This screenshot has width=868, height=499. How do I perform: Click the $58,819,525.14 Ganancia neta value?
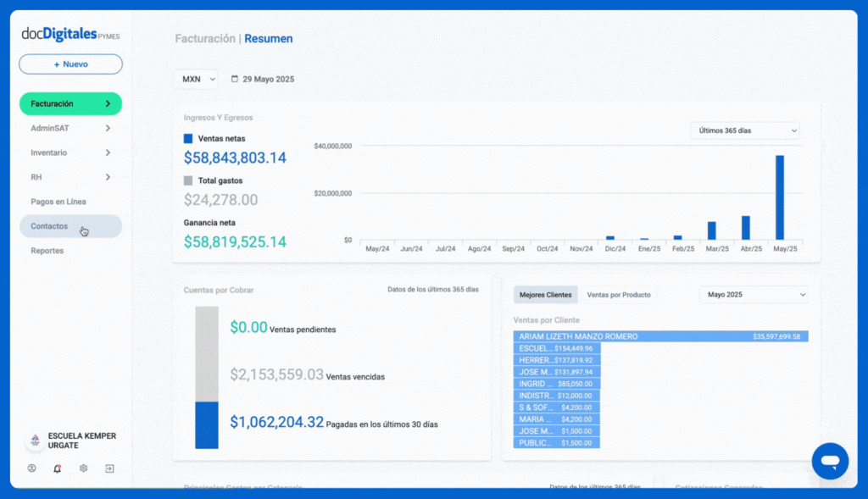236,241
